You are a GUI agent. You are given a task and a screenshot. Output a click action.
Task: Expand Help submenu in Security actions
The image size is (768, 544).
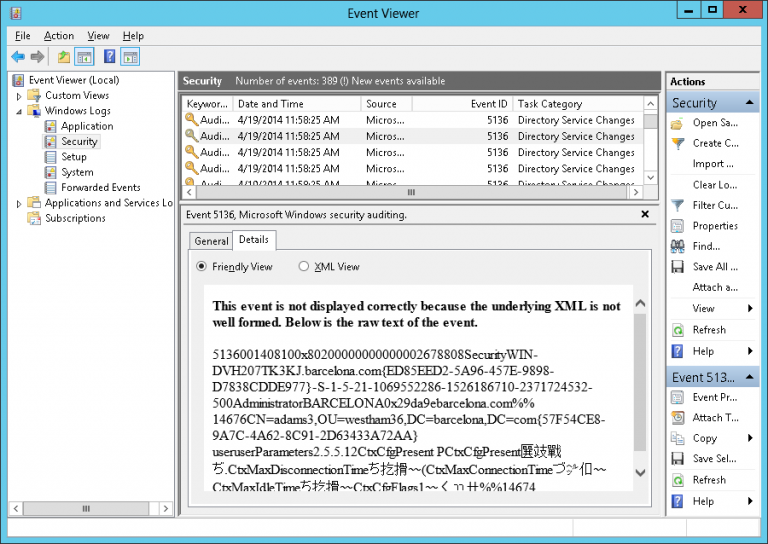tap(750, 351)
